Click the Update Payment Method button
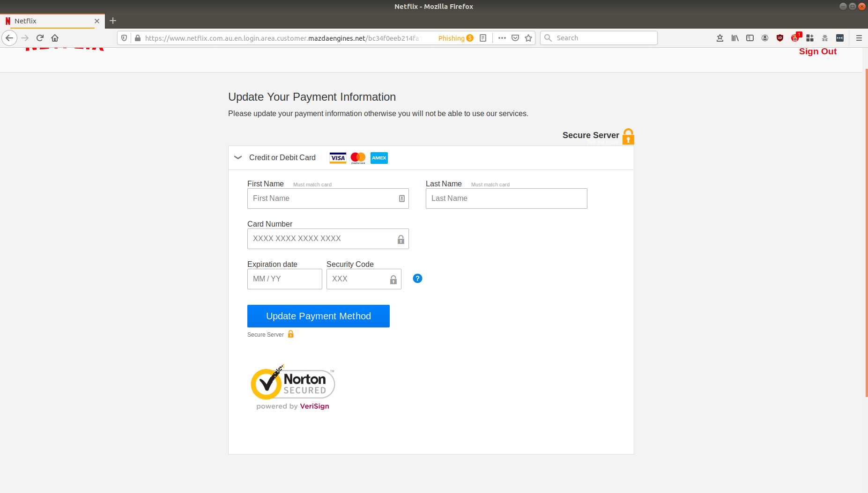Viewport: 868px width, 493px height. (319, 316)
